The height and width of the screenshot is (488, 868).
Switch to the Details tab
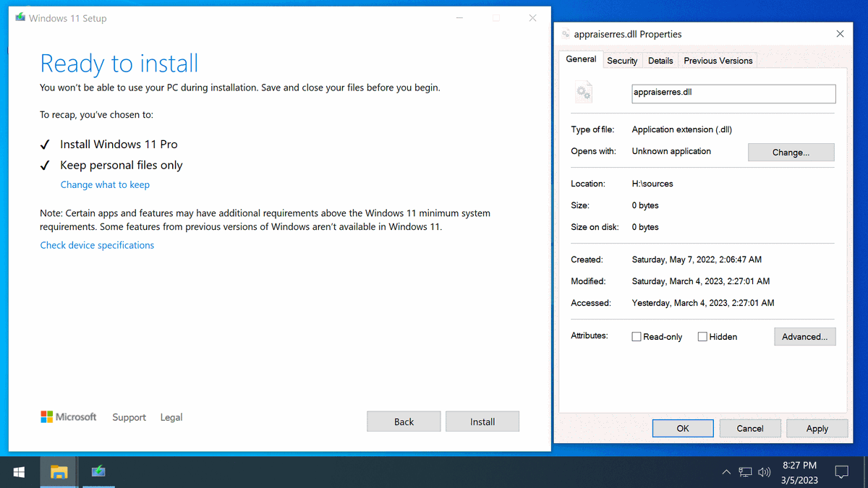coord(660,60)
